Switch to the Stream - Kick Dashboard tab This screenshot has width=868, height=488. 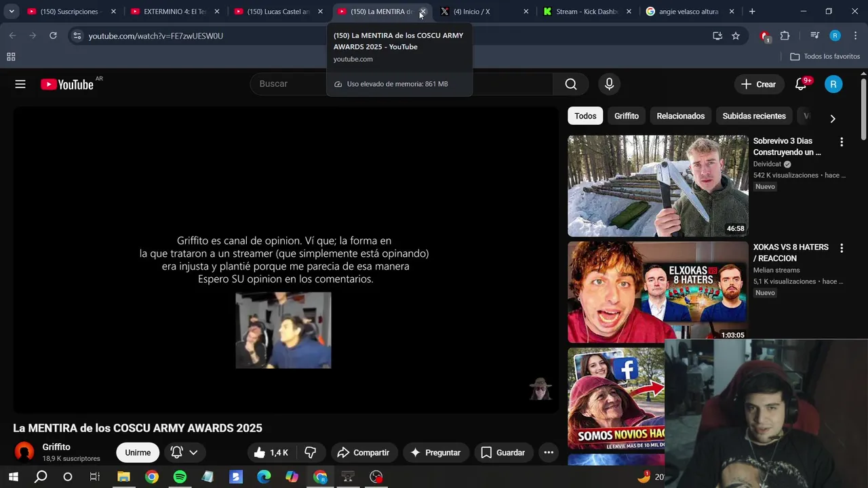587,12
